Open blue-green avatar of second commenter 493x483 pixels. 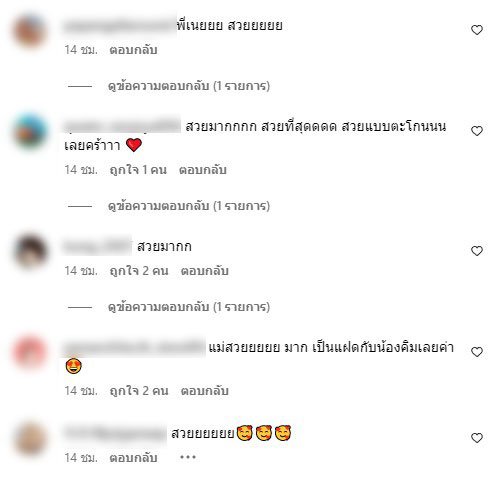pos(30,131)
